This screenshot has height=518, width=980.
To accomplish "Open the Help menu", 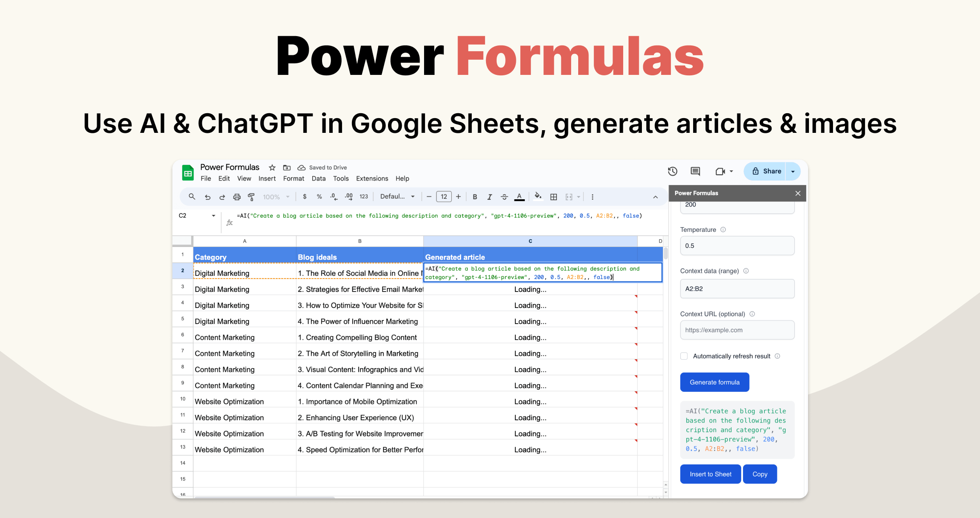I will 402,178.
